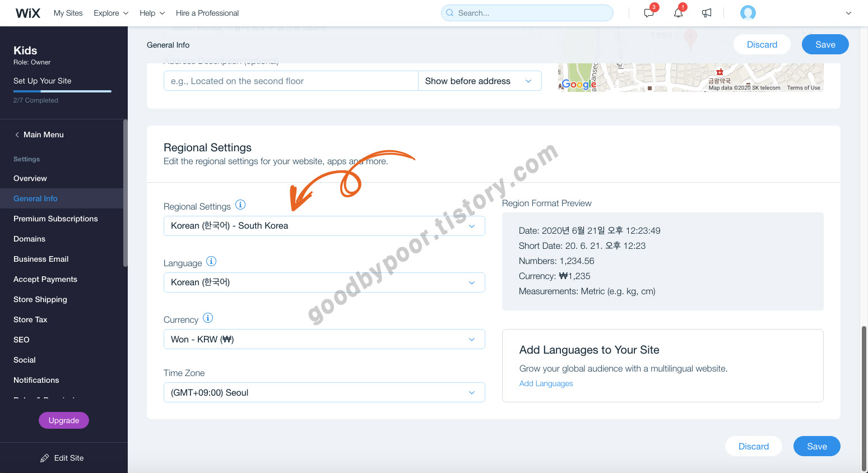Viewport: 868px width, 473px height.
Task: Open the notifications bell icon
Action: [x=678, y=13]
